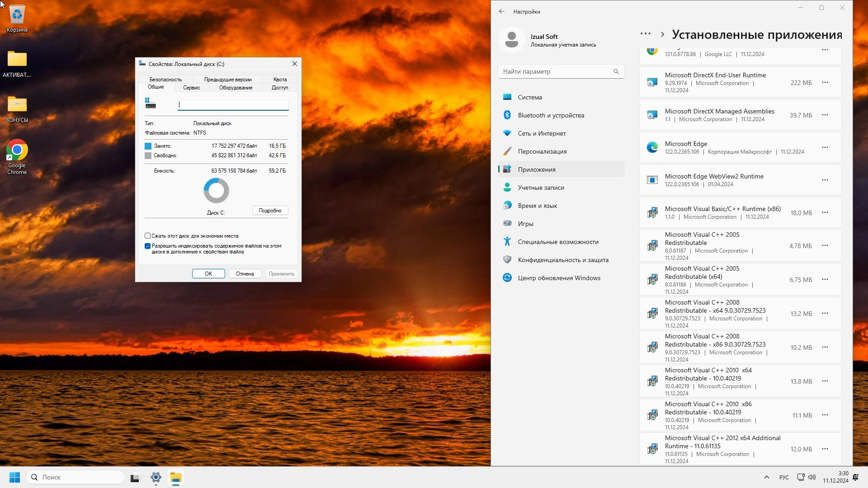Expand breadcrumb ellipsis in Settings header
This screenshot has height=488, width=868.
tap(645, 34)
